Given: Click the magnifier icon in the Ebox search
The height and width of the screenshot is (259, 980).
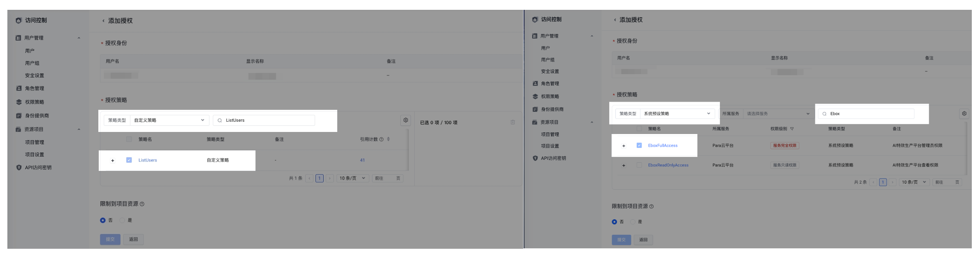Looking at the screenshot, I should pyautogui.click(x=824, y=114).
